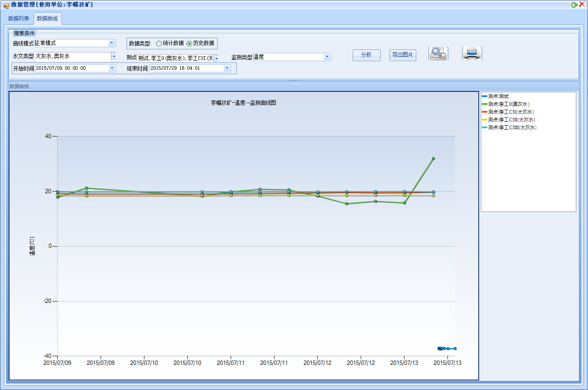588x390 pixels.
Task: Open the 测点 selection dropdown
Action: coord(216,58)
